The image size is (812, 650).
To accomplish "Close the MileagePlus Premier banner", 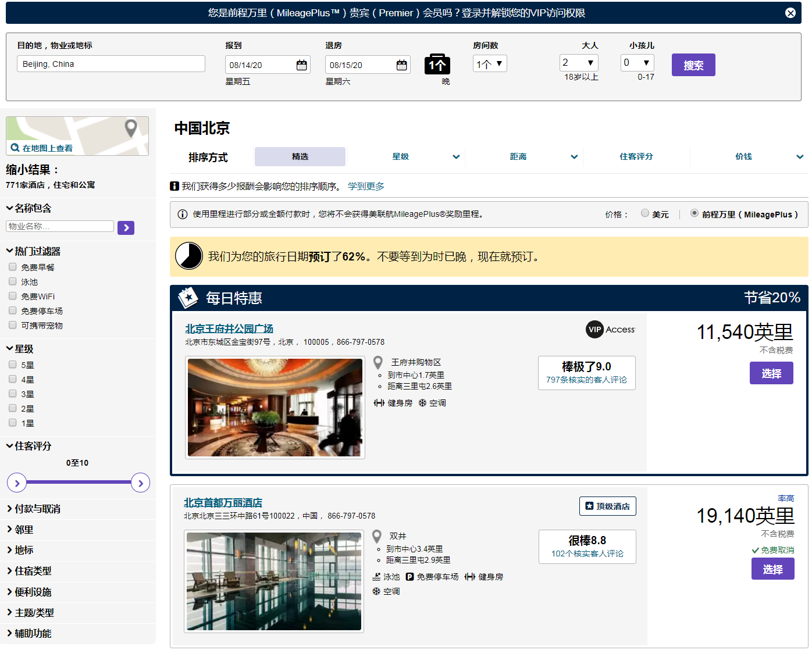I will point(790,13).
